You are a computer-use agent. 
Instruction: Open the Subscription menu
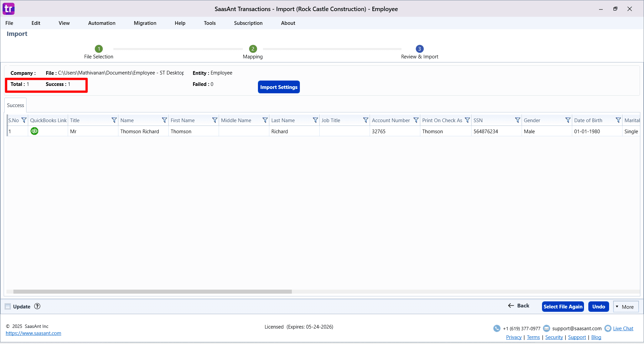(248, 23)
